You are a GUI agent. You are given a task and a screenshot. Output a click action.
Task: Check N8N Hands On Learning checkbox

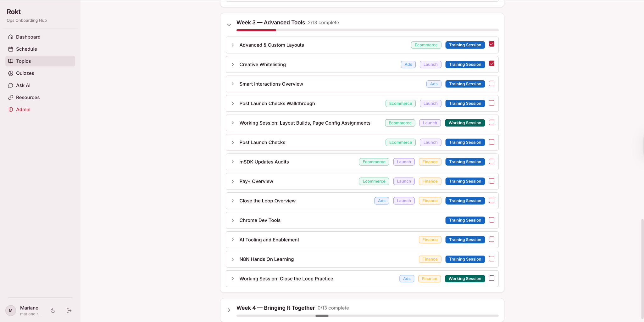(492, 259)
